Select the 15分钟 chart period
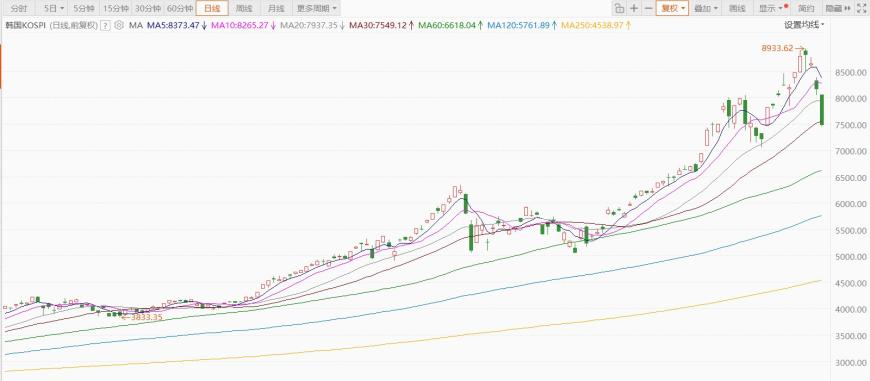This screenshot has width=870, height=381. [x=116, y=8]
